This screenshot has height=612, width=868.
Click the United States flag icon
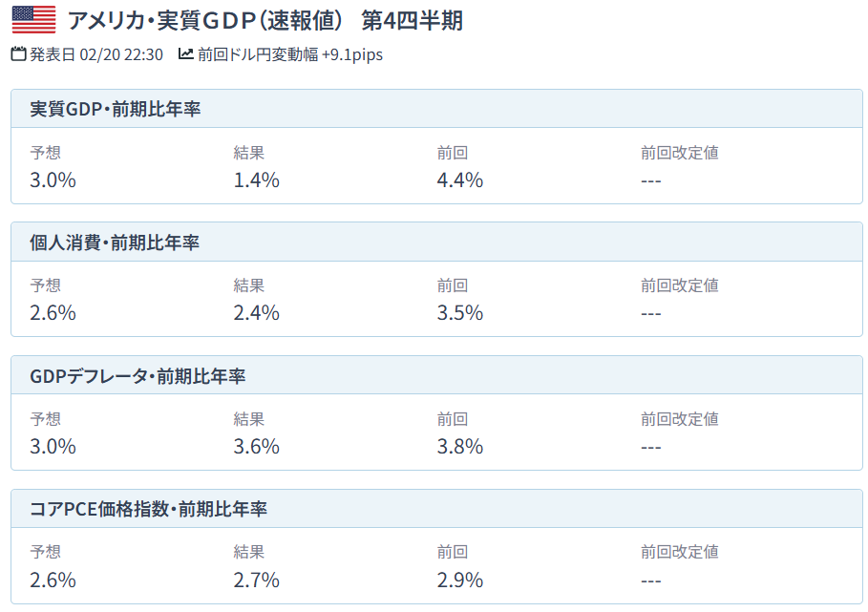click(33, 20)
